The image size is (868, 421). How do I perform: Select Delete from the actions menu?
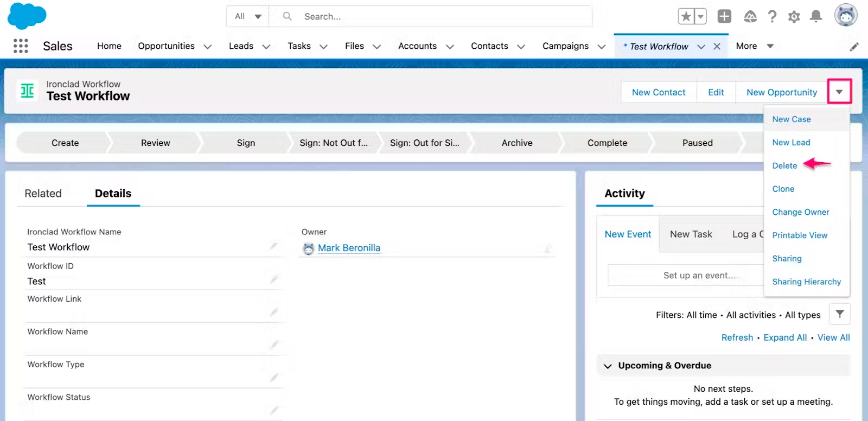click(x=784, y=166)
